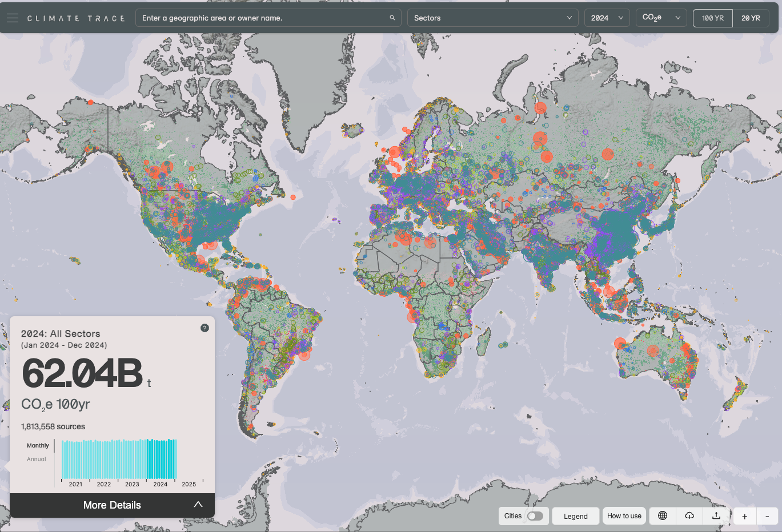Click the geographic area search field
Viewport: 782px width, 532px height.
263,18
